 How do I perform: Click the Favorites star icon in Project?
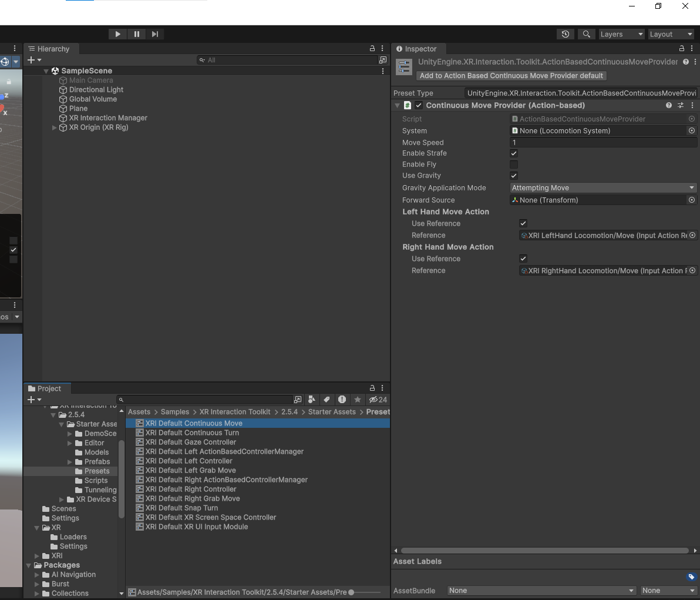357,400
